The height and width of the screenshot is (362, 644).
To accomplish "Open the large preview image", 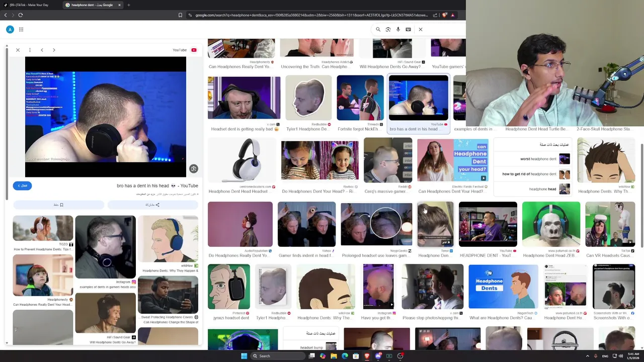I will (106, 117).
